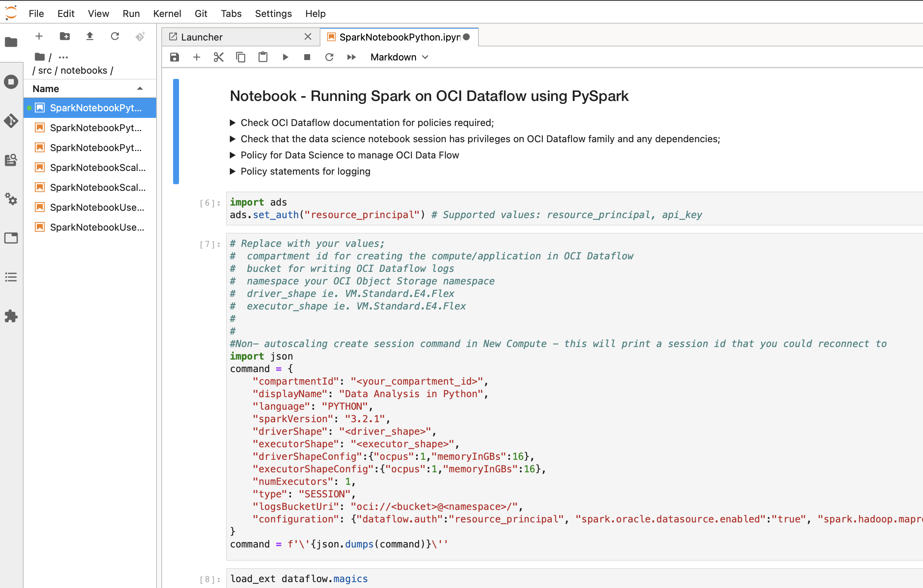
Task: Open the Kernel menu
Action: (167, 13)
